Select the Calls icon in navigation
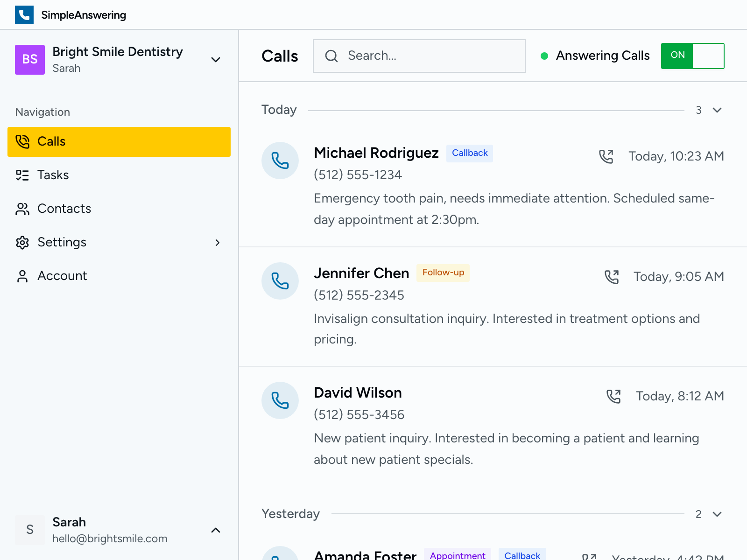The image size is (747, 560). [22, 141]
